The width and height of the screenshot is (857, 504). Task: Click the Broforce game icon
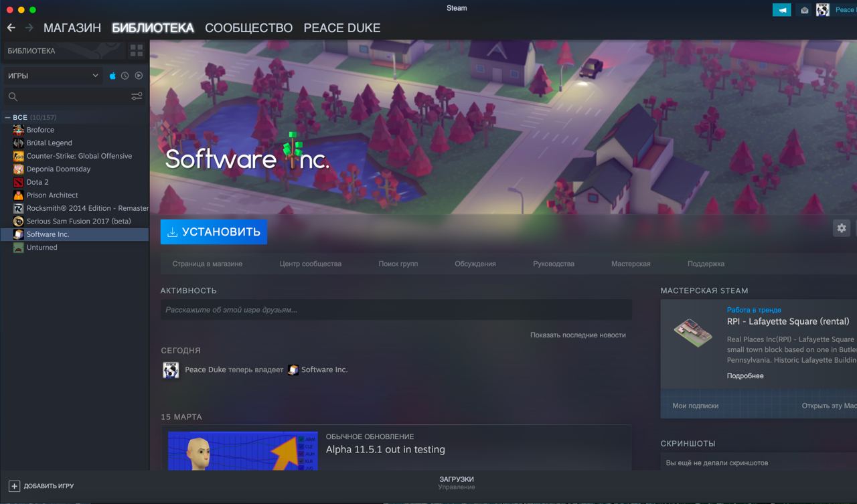click(19, 130)
